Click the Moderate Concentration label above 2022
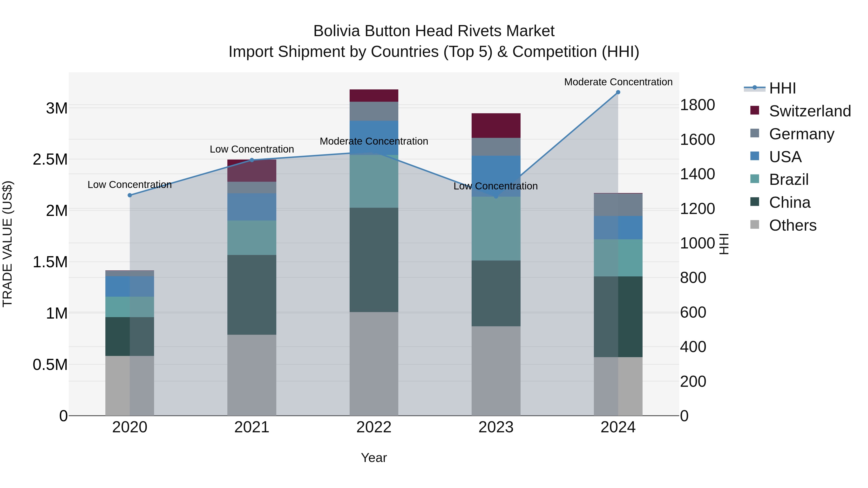Image resolution: width=868 pixels, height=488 pixels. click(374, 141)
